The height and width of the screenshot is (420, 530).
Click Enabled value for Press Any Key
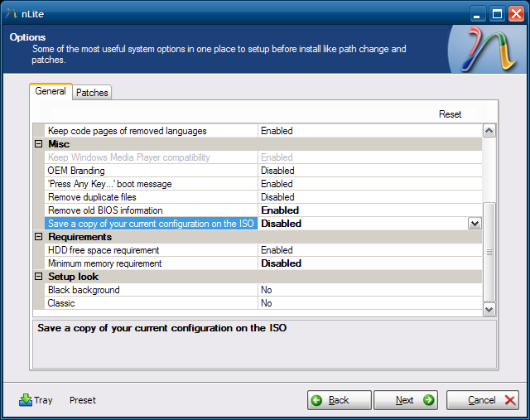coord(277,184)
